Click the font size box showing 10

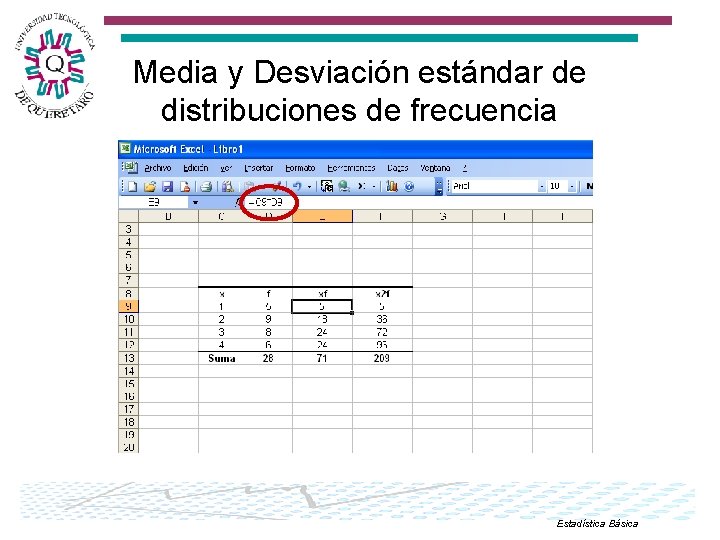coord(557,186)
